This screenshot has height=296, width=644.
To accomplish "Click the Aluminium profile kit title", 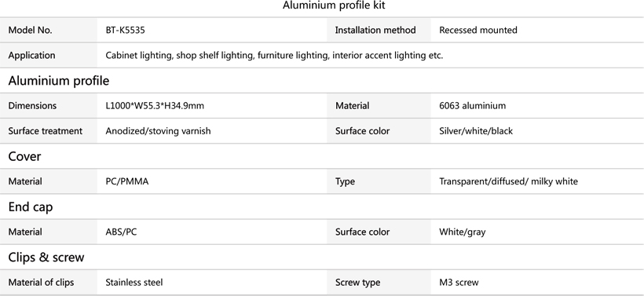I will [x=334, y=5].
